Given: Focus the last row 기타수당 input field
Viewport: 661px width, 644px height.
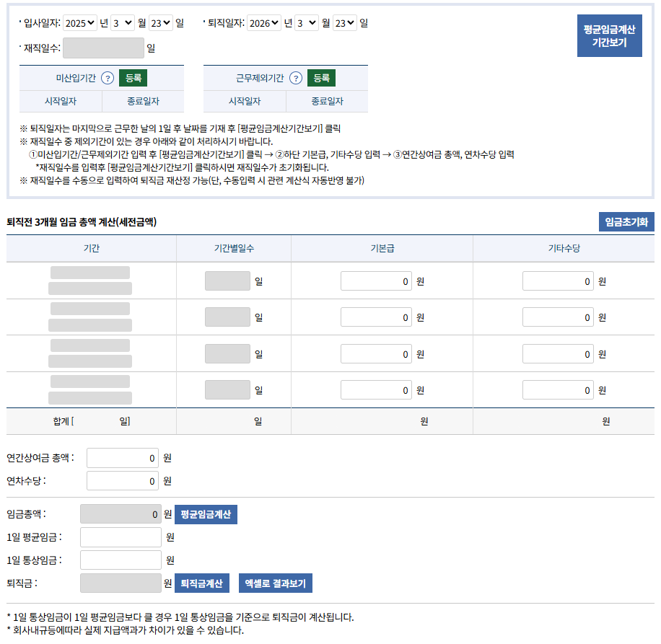Looking at the screenshot, I should point(558,390).
